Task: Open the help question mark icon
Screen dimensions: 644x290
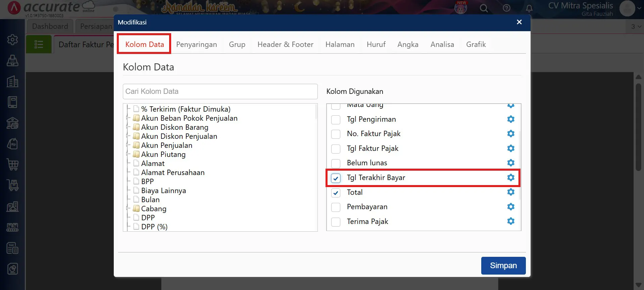Action: (x=506, y=8)
